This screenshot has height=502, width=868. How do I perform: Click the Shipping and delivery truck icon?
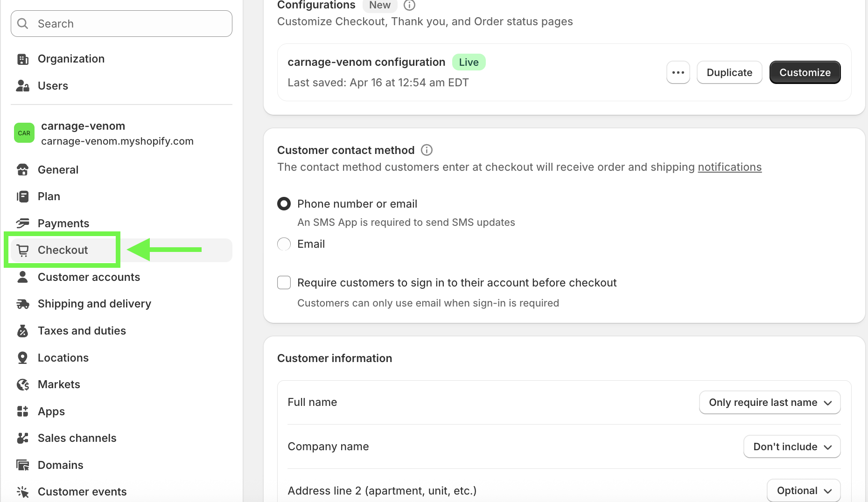pos(22,304)
